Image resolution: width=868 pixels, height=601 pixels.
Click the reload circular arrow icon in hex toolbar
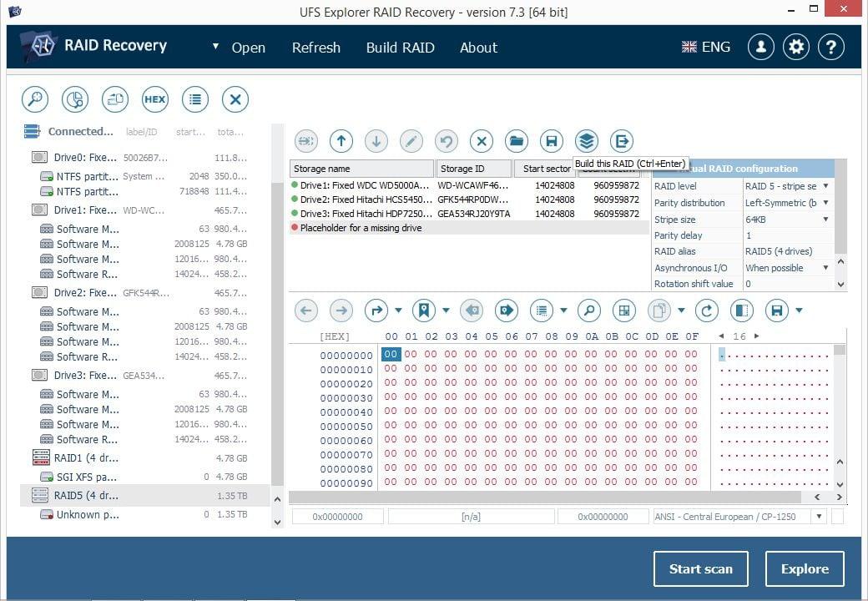[707, 311]
